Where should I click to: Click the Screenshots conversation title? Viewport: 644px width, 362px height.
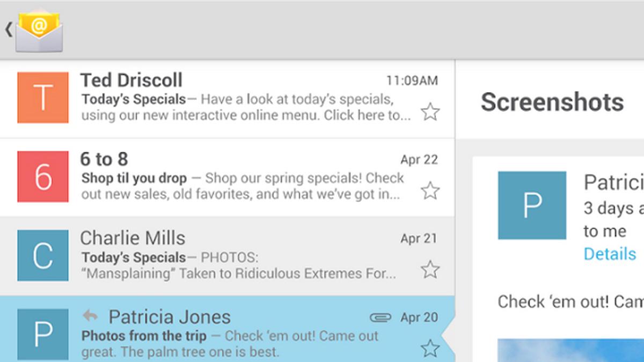(552, 102)
